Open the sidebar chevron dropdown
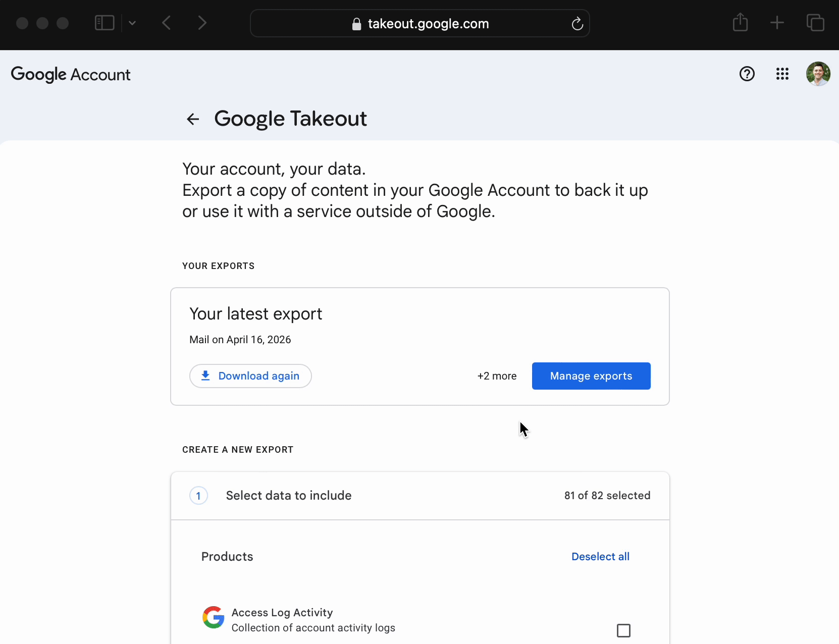This screenshot has width=839, height=644. tap(132, 23)
